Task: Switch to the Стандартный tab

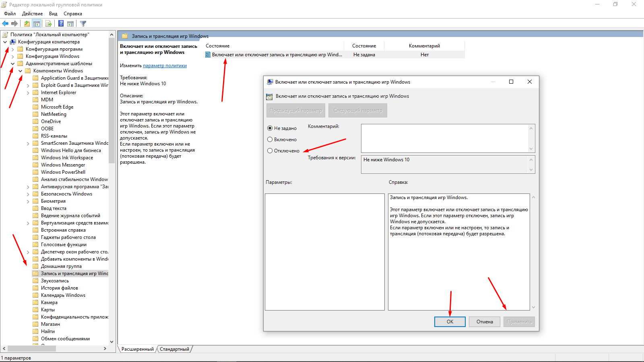Action: [x=174, y=349]
